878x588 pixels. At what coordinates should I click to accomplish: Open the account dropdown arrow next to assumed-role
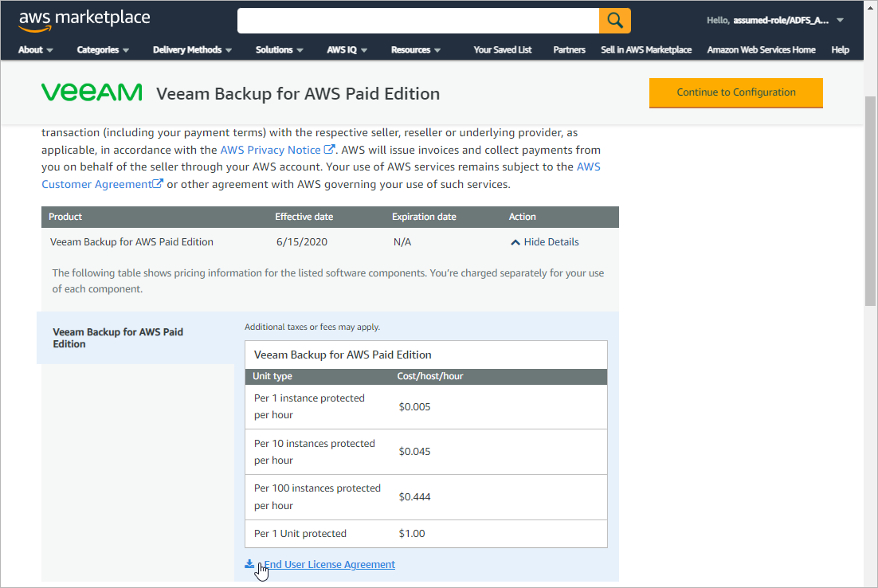pyautogui.click(x=840, y=21)
